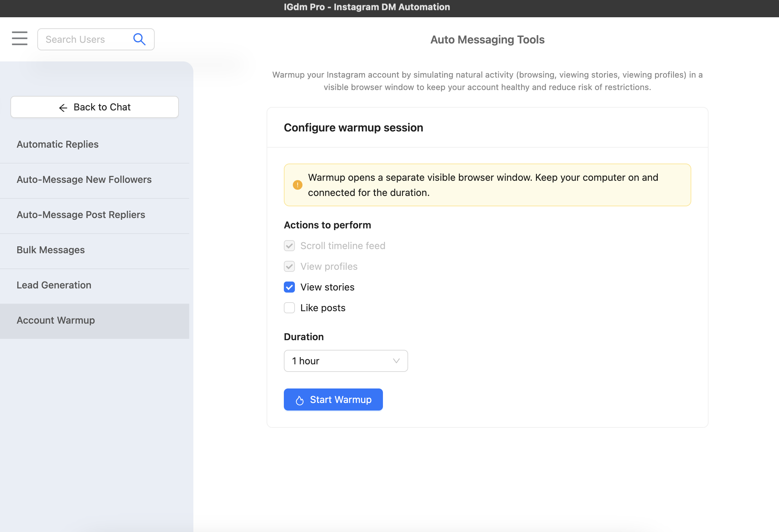Switch to Lead Generation section
Image resolution: width=779 pixels, height=532 pixels.
click(54, 285)
